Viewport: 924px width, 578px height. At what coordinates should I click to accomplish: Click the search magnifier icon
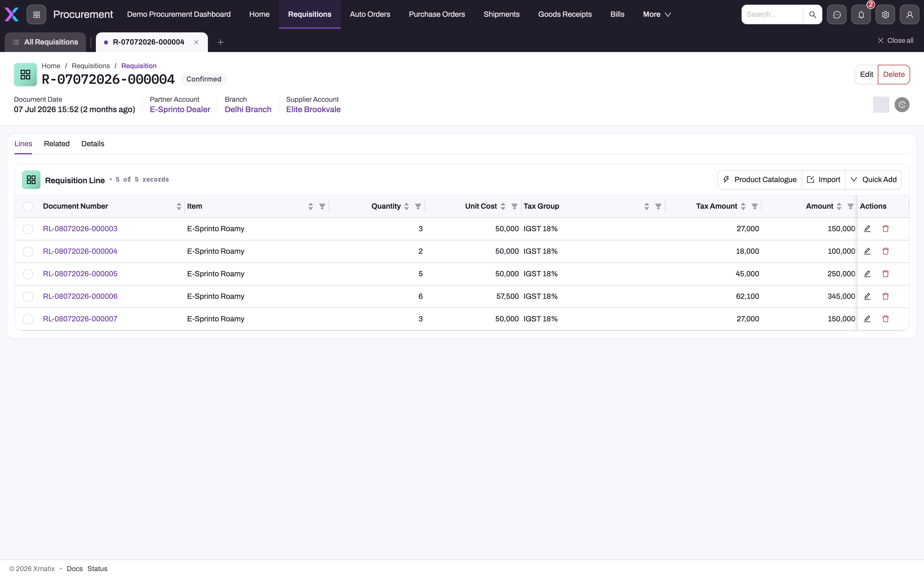813,14
